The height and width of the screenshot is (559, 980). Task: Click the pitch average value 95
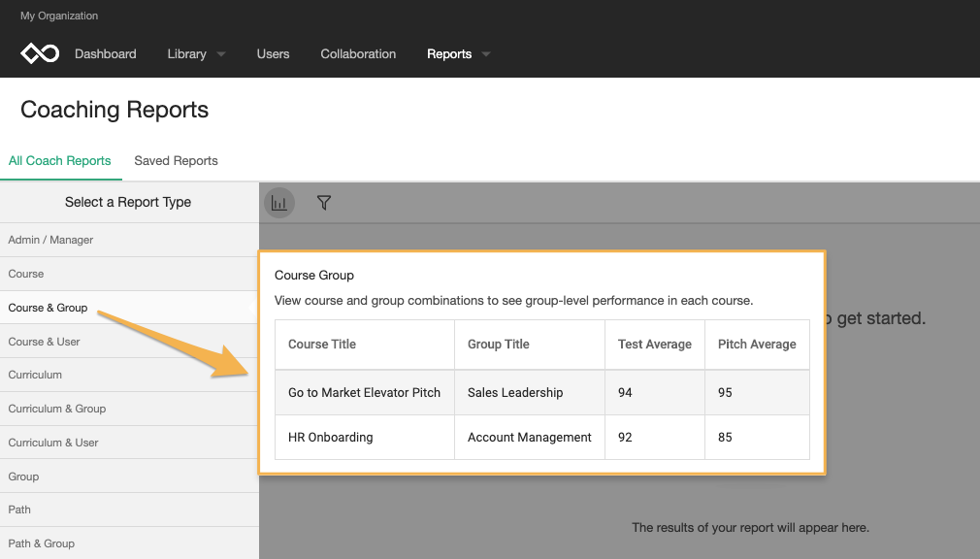tap(725, 393)
